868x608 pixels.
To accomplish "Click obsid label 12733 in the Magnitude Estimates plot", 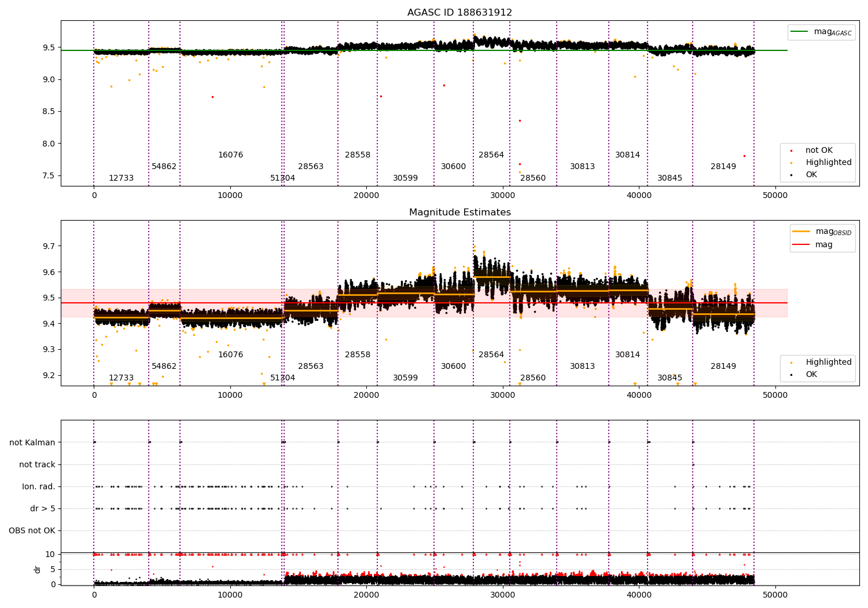I will pos(121,378).
